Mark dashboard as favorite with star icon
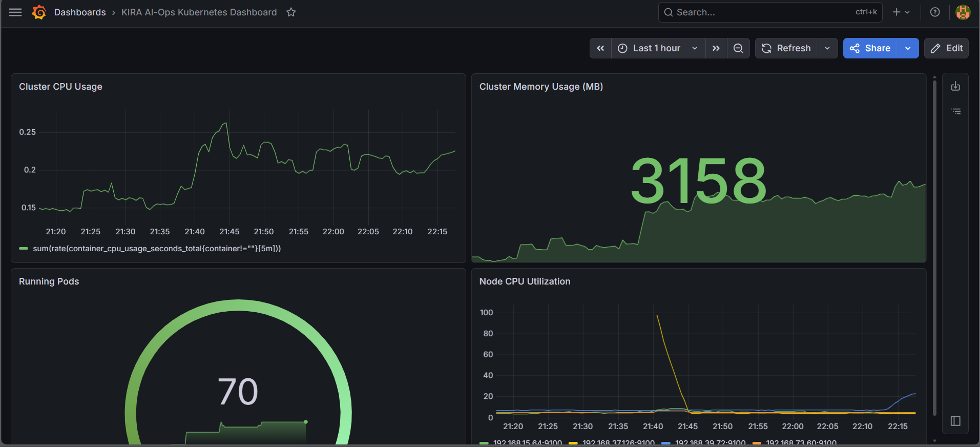 click(x=291, y=12)
